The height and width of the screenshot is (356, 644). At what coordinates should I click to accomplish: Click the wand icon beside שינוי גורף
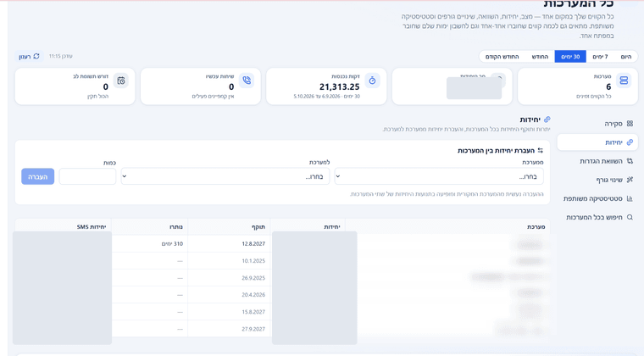coord(630,180)
